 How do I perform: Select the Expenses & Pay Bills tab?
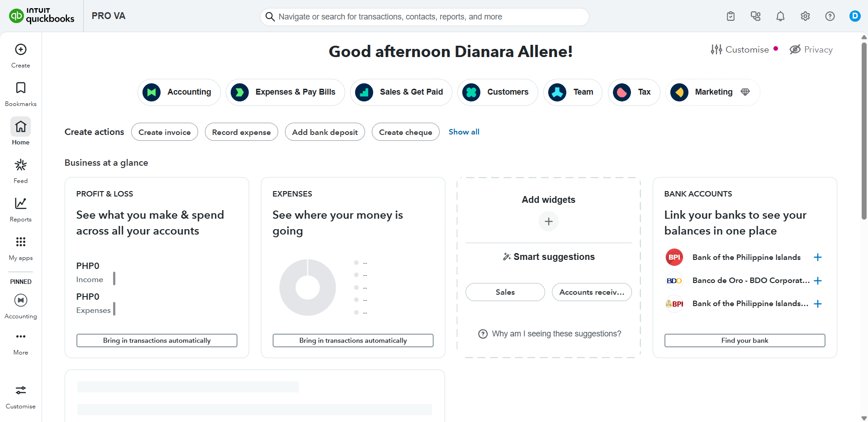[285, 92]
